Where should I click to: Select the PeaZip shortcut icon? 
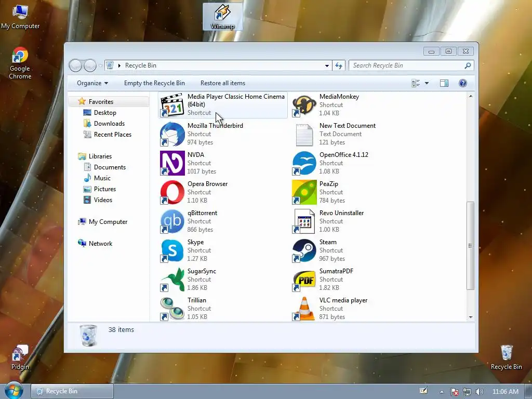(304, 192)
